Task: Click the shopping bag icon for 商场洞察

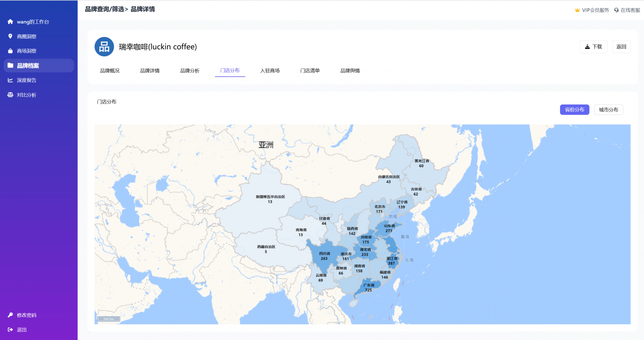Action: (10, 51)
